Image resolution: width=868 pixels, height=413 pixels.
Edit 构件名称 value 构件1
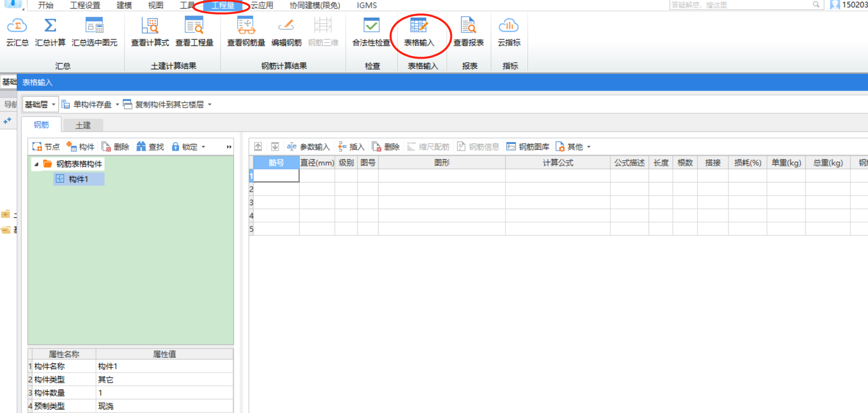[164, 366]
